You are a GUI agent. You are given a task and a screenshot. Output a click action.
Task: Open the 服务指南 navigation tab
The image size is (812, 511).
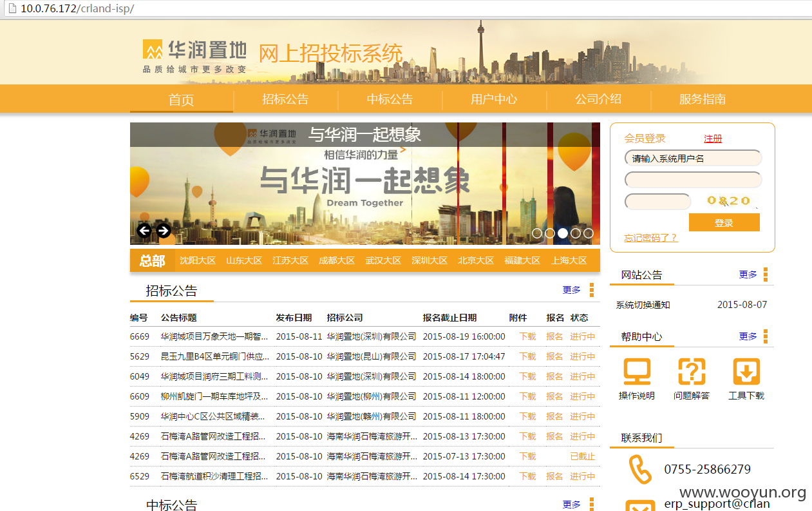(x=703, y=99)
